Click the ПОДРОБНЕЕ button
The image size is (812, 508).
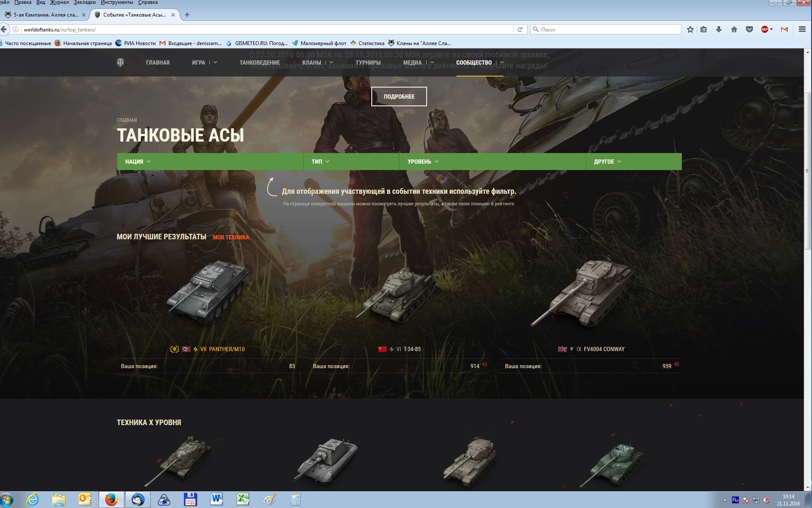[x=399, y=96]
